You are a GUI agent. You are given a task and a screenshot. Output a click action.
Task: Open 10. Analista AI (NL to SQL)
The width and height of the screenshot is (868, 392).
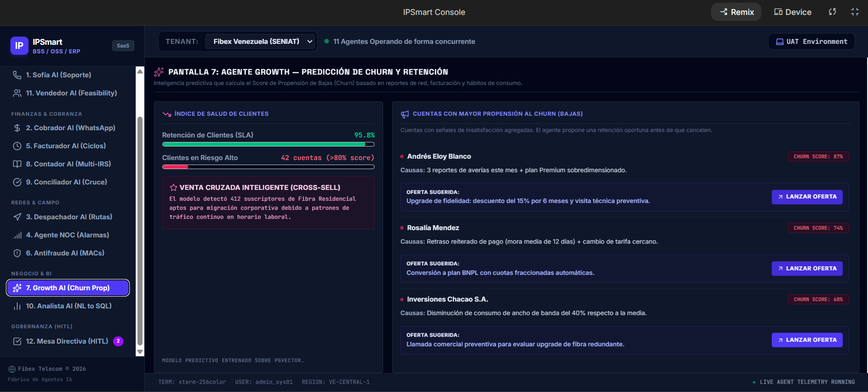tap(68, 306)
